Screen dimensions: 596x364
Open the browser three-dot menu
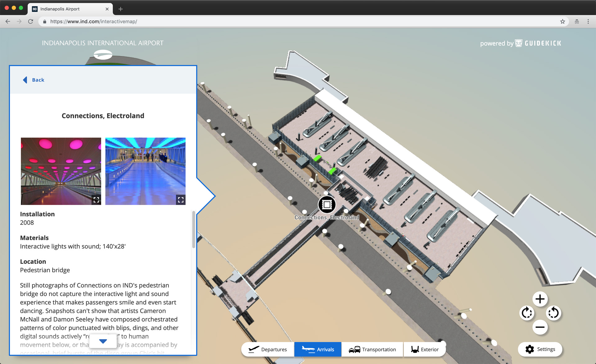click(588, 21)
